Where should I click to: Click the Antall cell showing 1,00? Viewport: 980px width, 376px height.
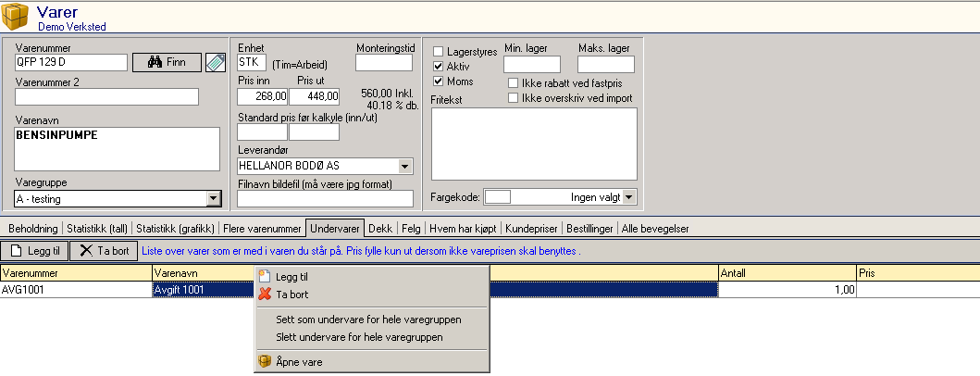(788, 290)
